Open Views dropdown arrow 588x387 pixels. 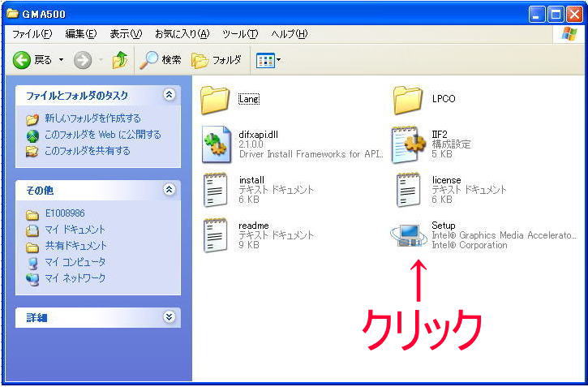click(279, 60)
